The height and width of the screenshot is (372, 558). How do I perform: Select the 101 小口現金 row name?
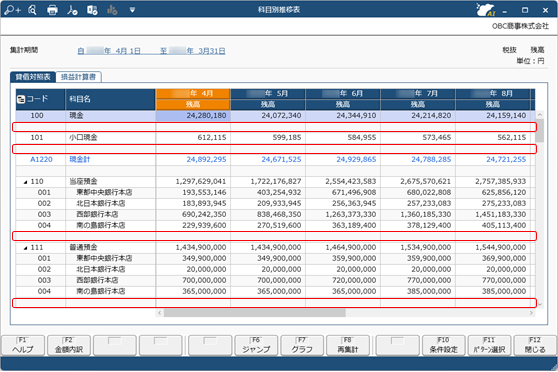click(x=83, y=137)
